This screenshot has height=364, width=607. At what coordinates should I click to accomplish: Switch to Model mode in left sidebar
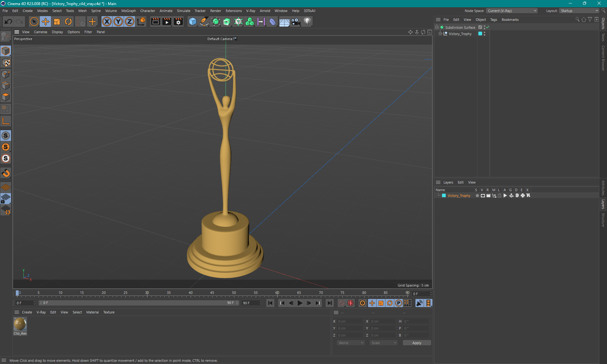6,51
